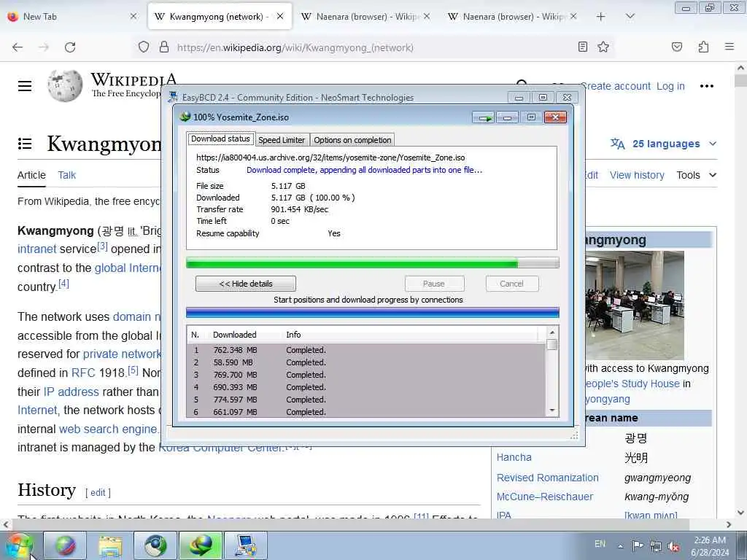The height and width of the screenshot is (560, 747).
Task: Click the Wikipedia globe logo
Action: tap(65, 86)
